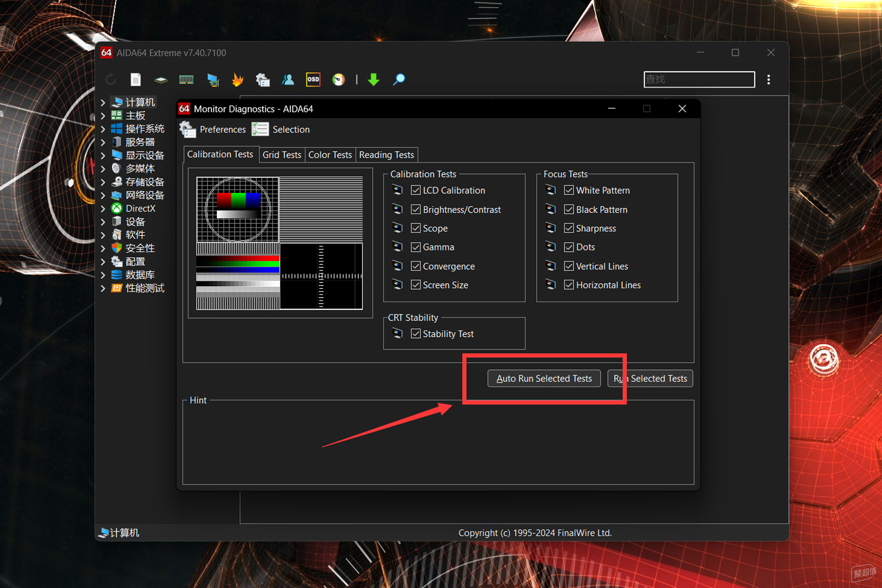The image size is (882, 588).
Task: Click the 查找 search input field
Action: click(699, 79)
